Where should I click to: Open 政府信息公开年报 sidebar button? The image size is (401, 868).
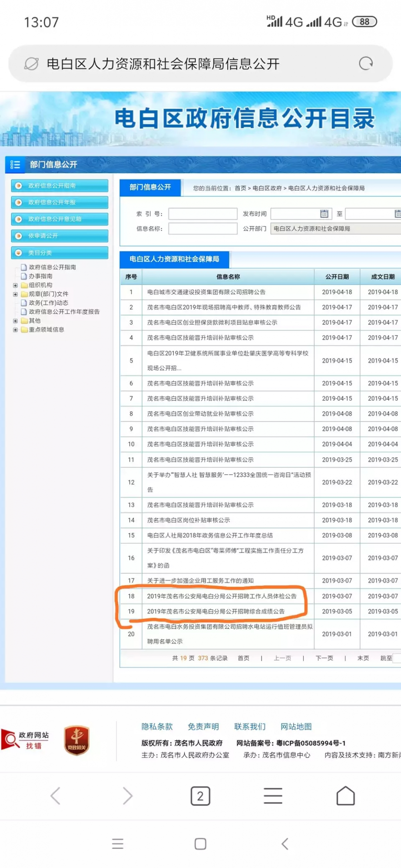60,202
